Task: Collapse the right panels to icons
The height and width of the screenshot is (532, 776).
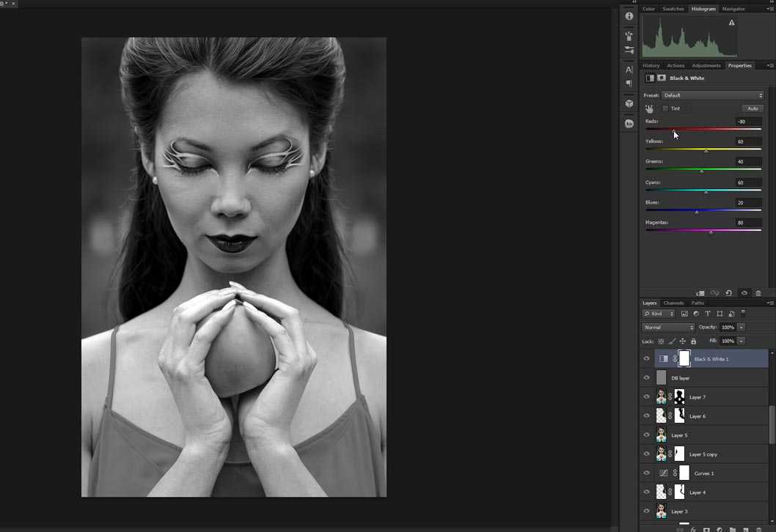Action: tap(772, 2)
